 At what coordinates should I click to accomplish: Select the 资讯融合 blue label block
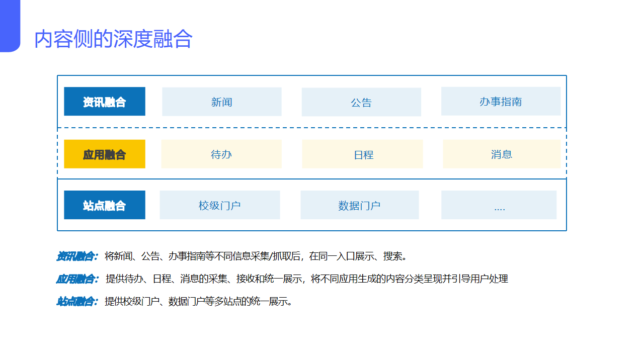104,101
